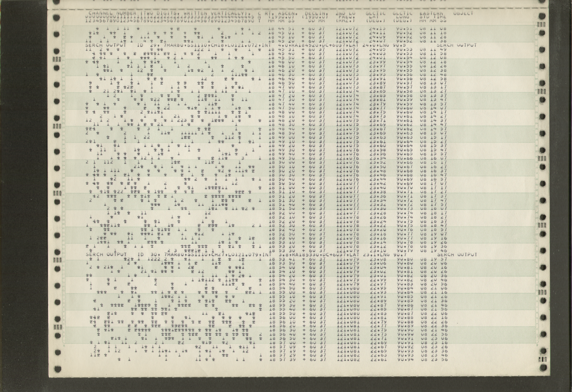The width and height of the screenshot is (572, 392).
Task: Select the 'DECLIN.' column header
Action: [x=317, y=14]
